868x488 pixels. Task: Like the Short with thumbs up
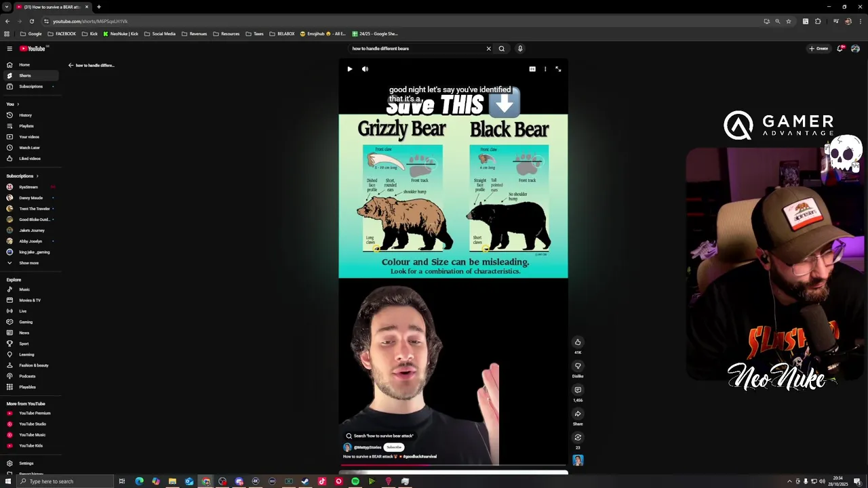pos(578,342)
